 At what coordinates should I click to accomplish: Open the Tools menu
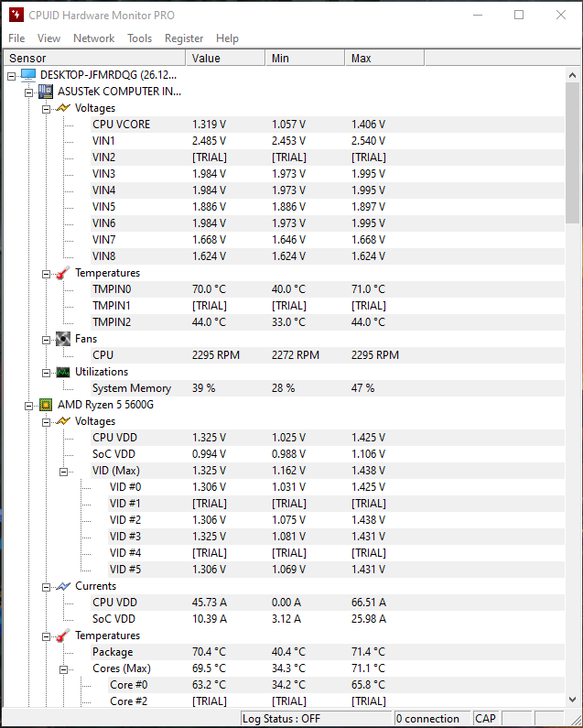140,38
